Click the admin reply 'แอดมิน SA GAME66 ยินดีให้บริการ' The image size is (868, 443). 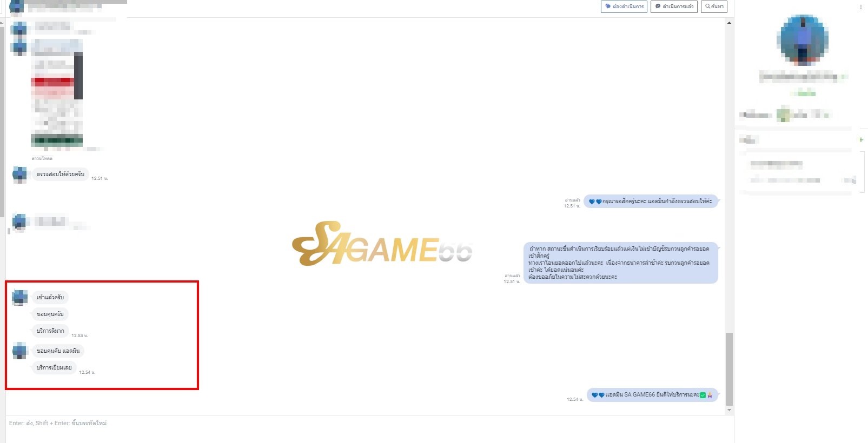coord(652,395)
